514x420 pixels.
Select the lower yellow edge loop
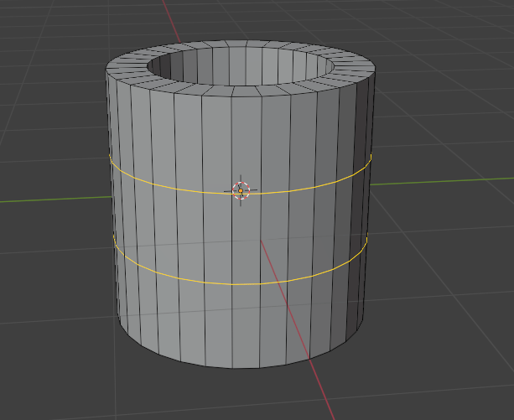pyautogui.click(x=193, y=279)
